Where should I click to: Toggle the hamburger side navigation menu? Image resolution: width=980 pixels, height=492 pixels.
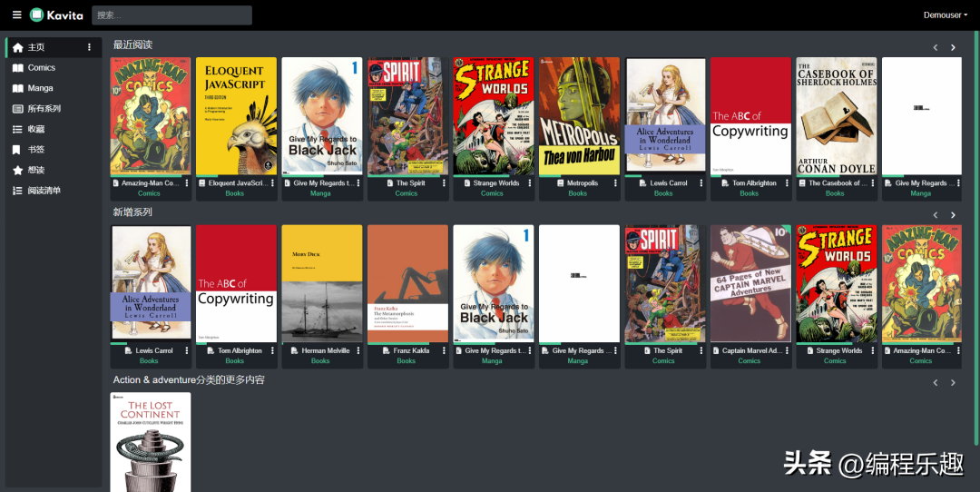tap(17, 15)
